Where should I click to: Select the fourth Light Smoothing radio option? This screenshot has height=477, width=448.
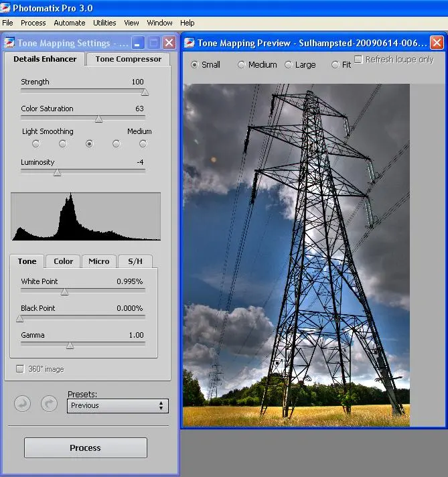coord(116,143)
